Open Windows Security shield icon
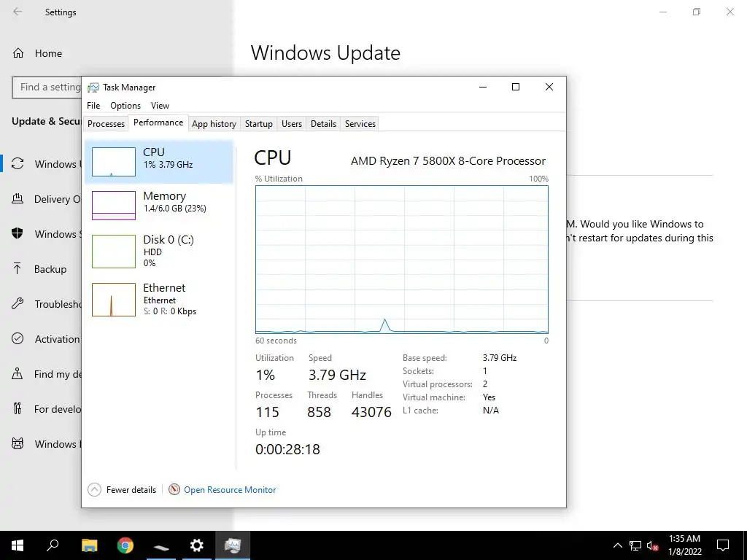This screenshot has width=747, height=560. (x=18, y=234)
